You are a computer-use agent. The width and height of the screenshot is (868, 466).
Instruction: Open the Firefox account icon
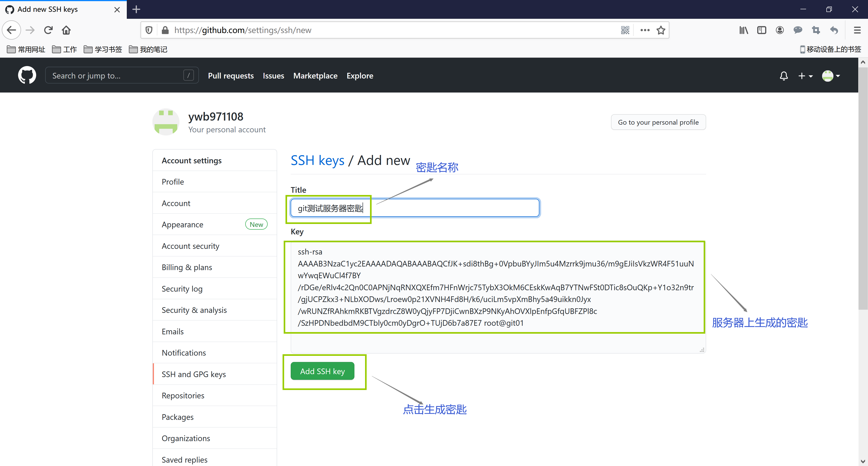point(780,30)
